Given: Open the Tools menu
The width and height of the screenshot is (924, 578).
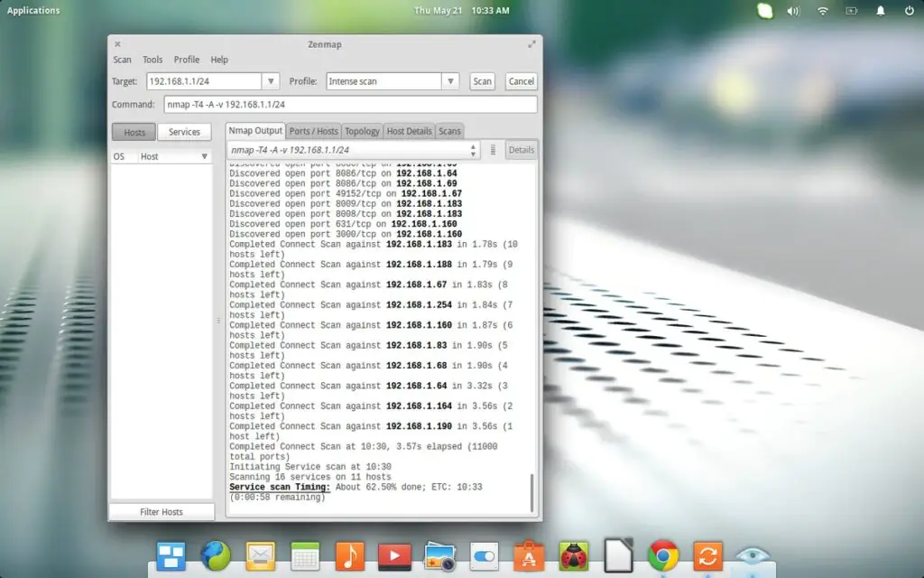Looking at the screenshot, I should point(152,60).
